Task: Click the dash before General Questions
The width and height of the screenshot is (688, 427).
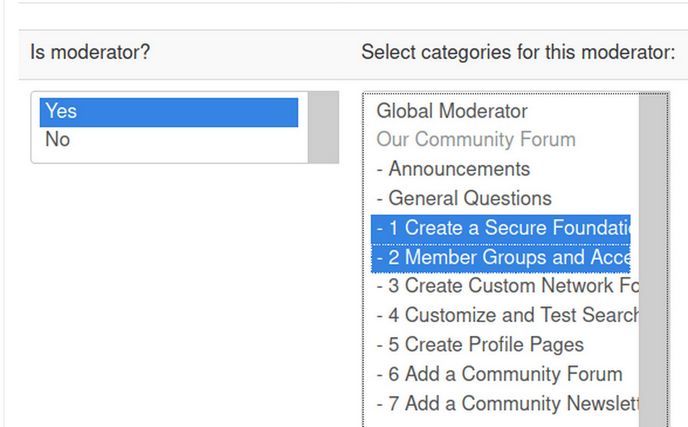Action: coord(380,198)
